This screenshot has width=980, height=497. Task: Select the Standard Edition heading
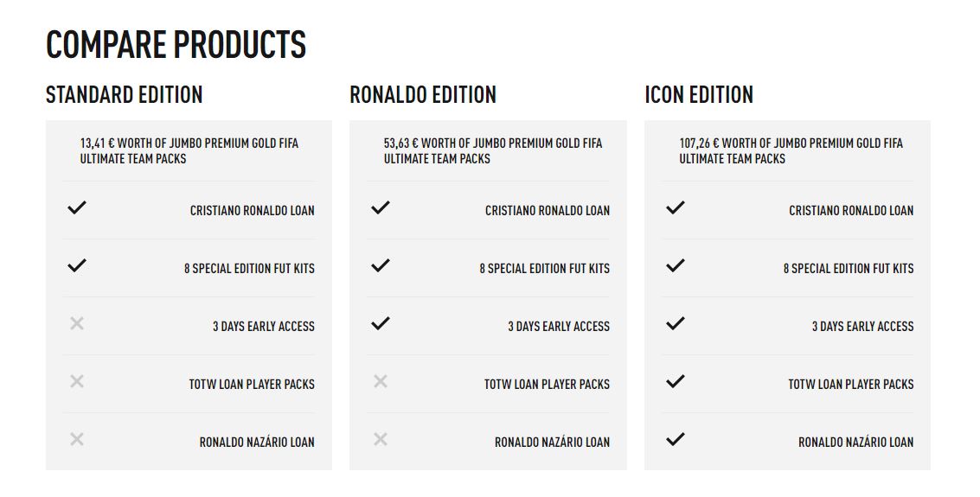coord(124,94)
